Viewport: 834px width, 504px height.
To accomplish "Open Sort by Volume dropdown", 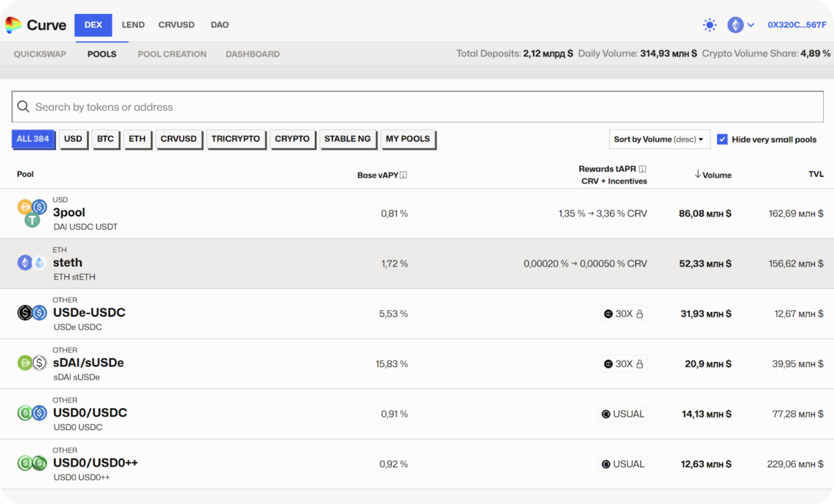I will (659, 139).
